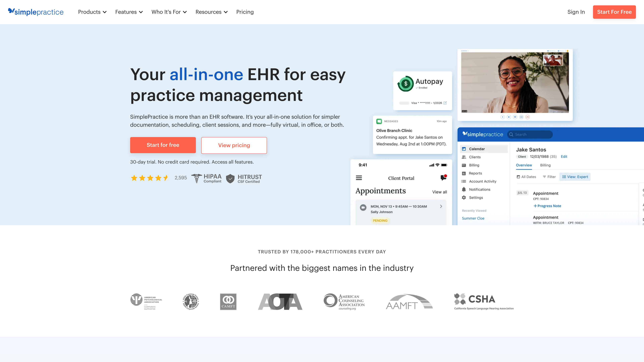
Task: Open the Resources dropdown
Action: click(x=211, y=12)
